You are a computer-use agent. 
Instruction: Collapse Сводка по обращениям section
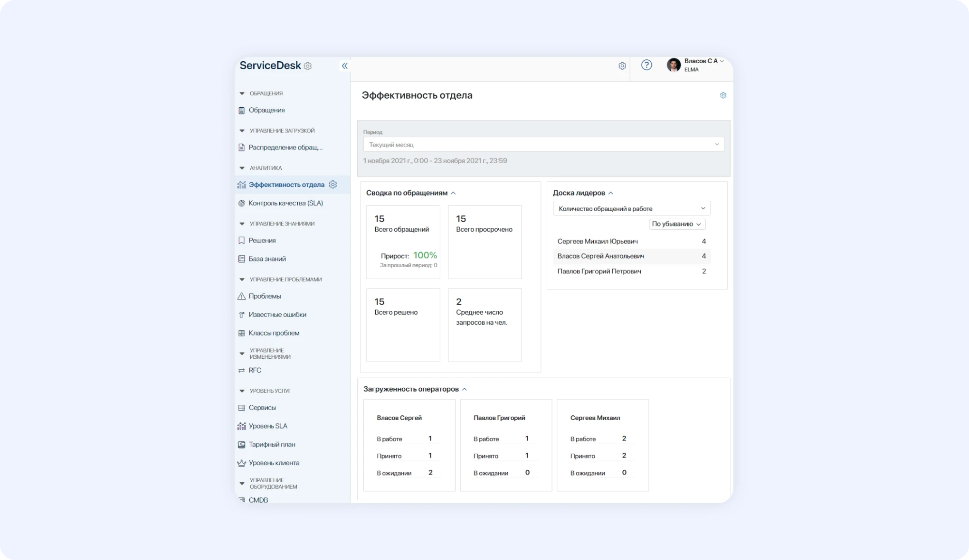coord(453,193)
